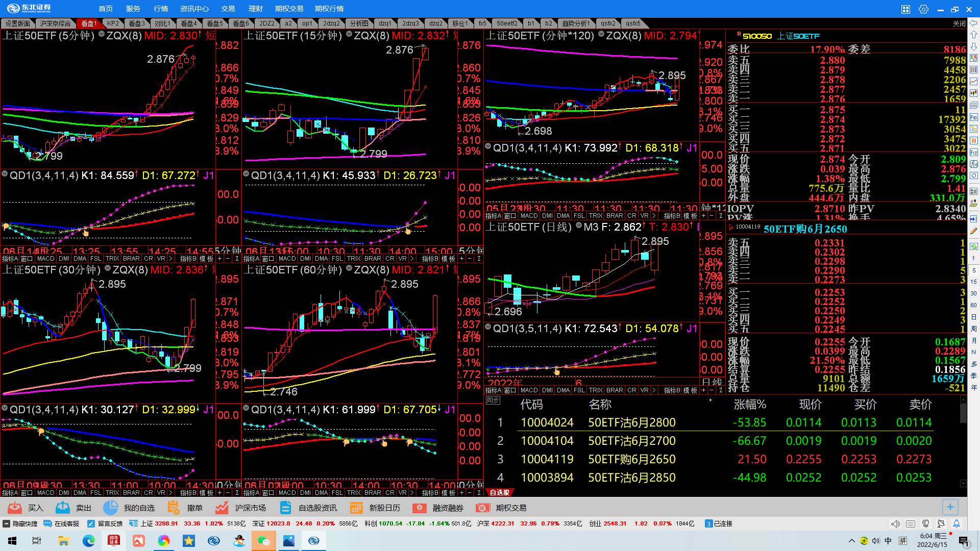Click the back arrow sidebar icon

point(974,23)
